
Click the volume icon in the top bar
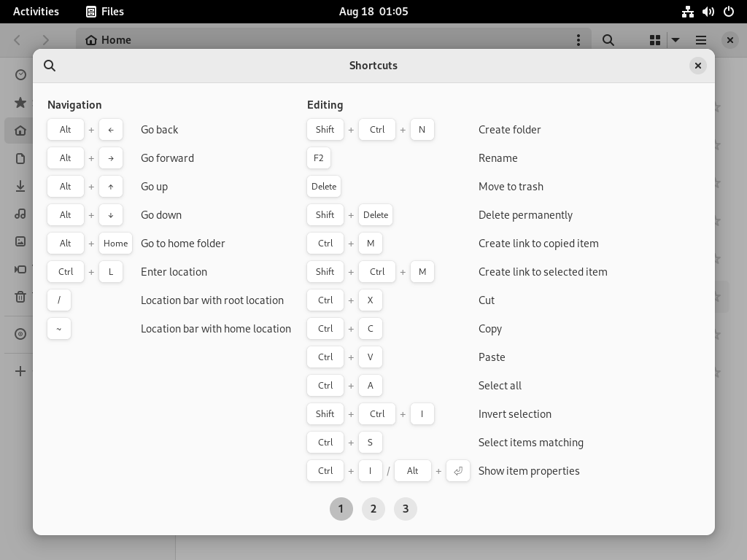tap(708, 12)
